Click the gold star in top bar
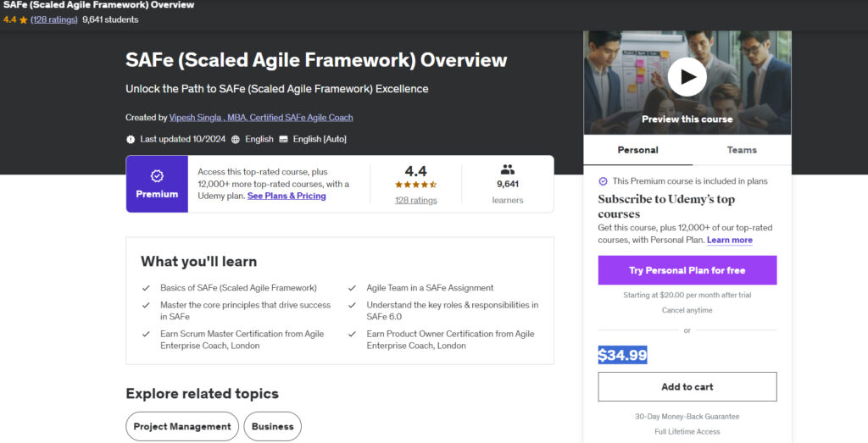Viewport: 868px width, 443px height. click(23, 19)
